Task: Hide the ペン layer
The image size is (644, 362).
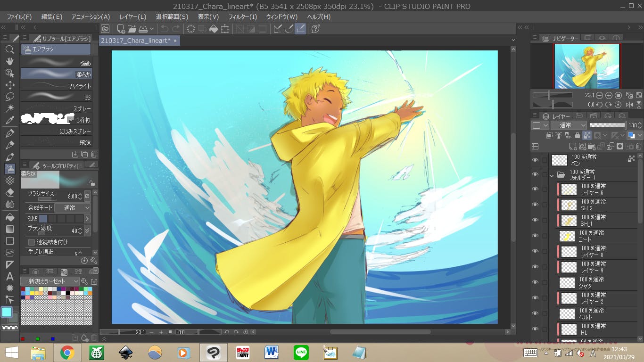Action: point(535,160)
